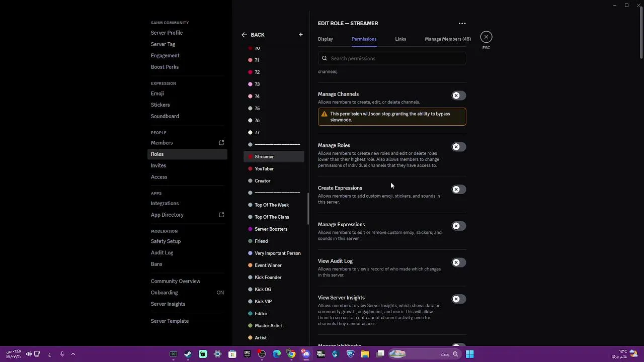
Task: Enable the Create Expressions permission
Action: 458,190
